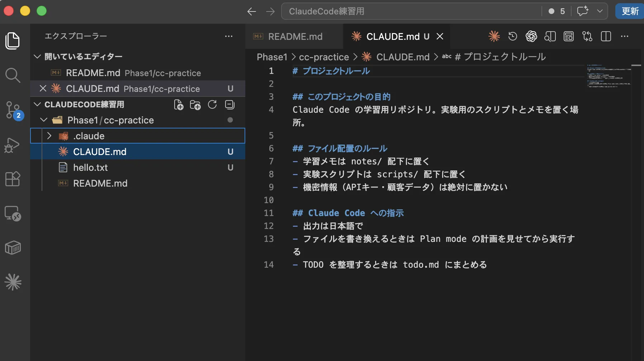Open chat icon in the title bar
Screen dimensions: 644x361
pyautogui.click(x=583, y=11)
